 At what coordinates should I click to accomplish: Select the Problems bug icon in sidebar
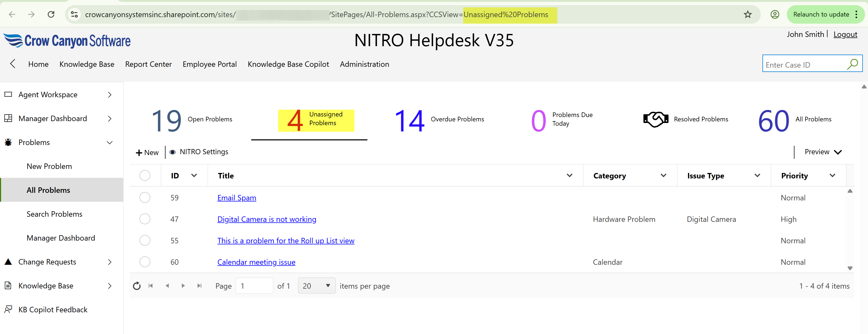(x=8, y=142)
